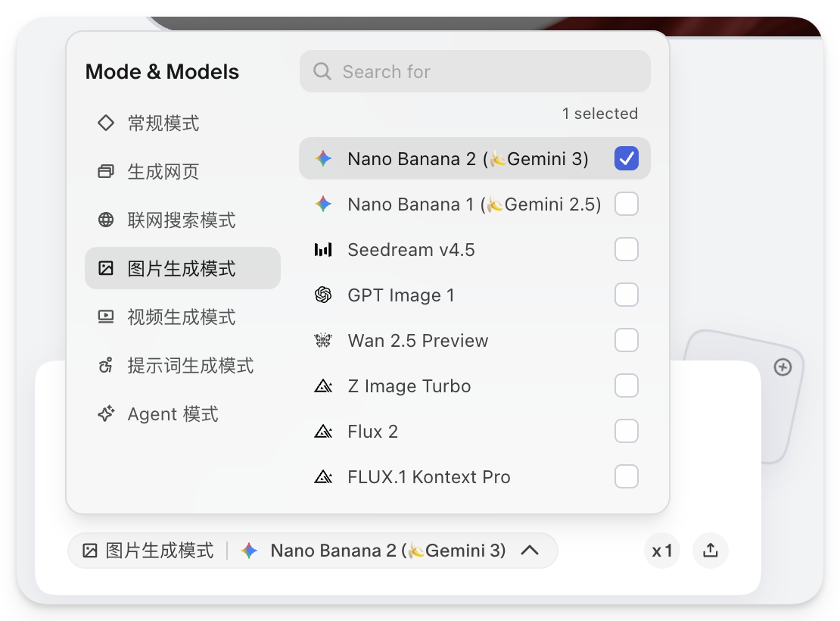Click the 1 selected counter text
840x621 pixels.
click(x=600, y=114)
